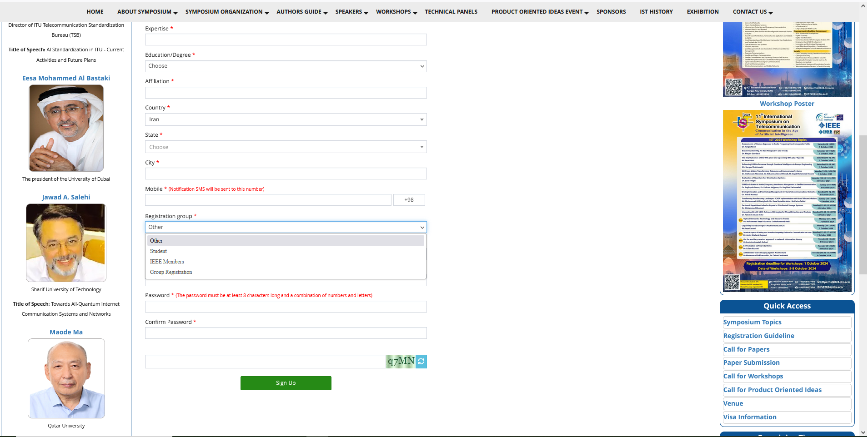Refresh the captcha image

(421, 362)
